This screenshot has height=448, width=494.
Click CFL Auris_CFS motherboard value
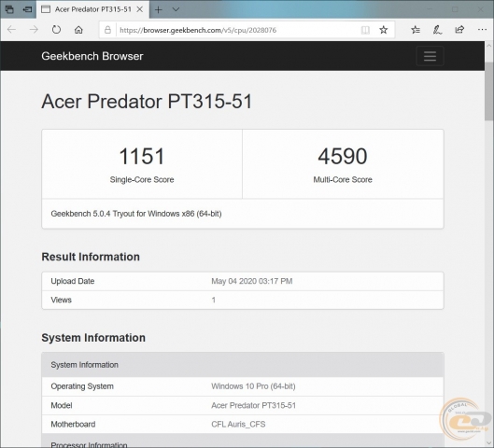tap(238, 425)
